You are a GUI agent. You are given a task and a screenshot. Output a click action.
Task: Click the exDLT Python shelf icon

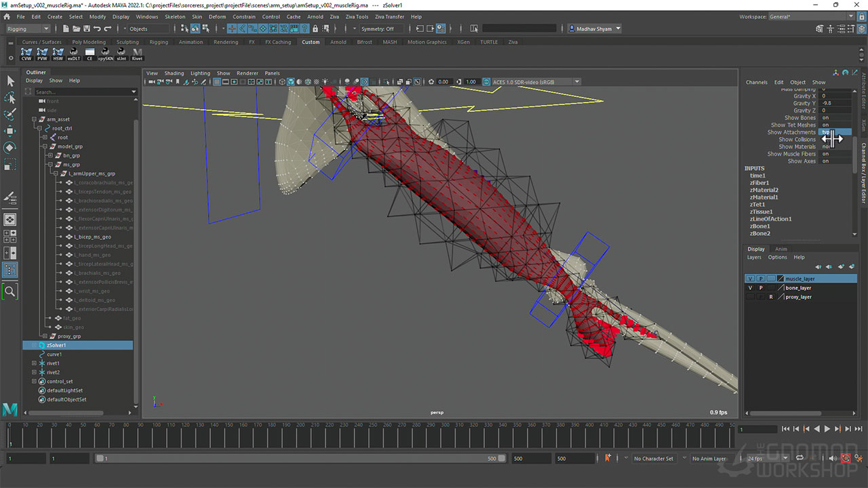tap(74, 54)
